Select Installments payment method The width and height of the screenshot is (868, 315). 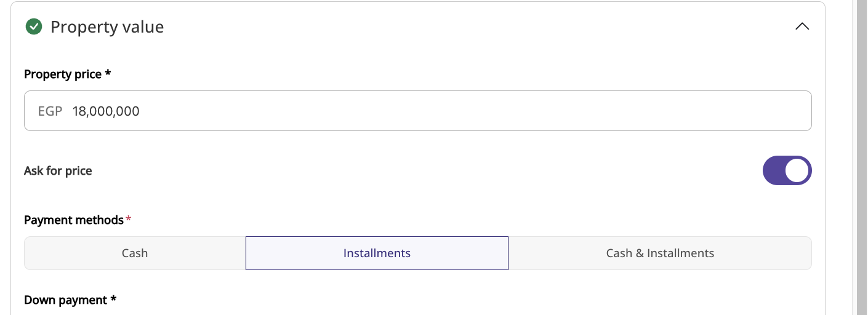pyautogui.click(x=377, y=253)
